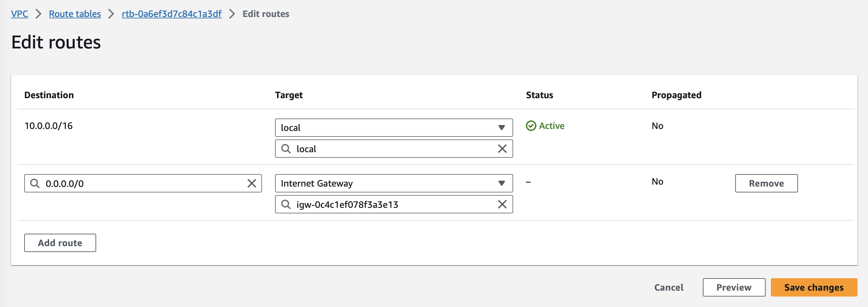Focus the igw-0c4c1ef078f3a3e13 target input

point(391,205)
